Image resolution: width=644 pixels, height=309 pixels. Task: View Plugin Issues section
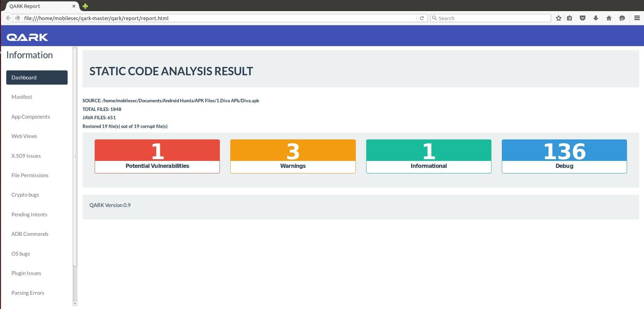(26, 273)
